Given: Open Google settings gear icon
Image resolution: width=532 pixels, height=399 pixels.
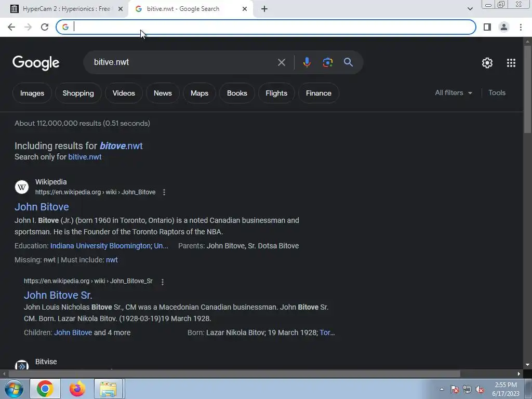Looking at the screenshot, I should point(487,63).
